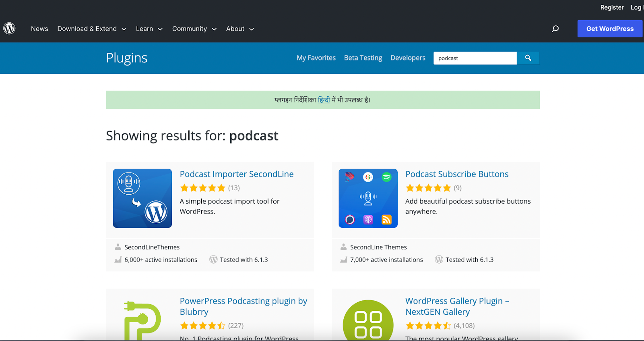Click Log in link at top right

pyautogui.click(x=637, y=7)
